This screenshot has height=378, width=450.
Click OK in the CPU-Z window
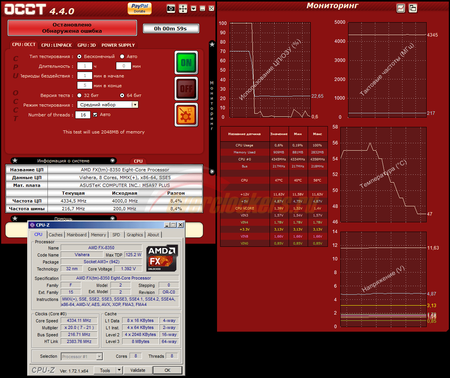[167, 370]
